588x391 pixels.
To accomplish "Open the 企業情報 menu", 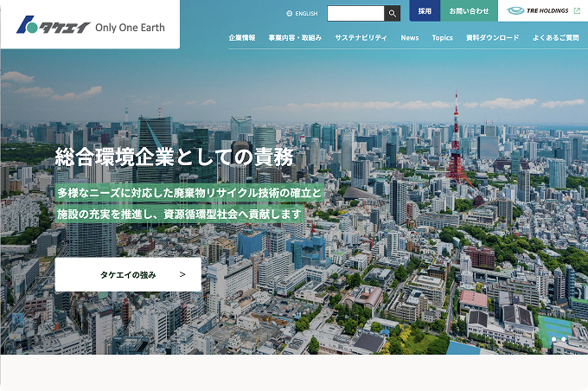I will click(242, 37).
